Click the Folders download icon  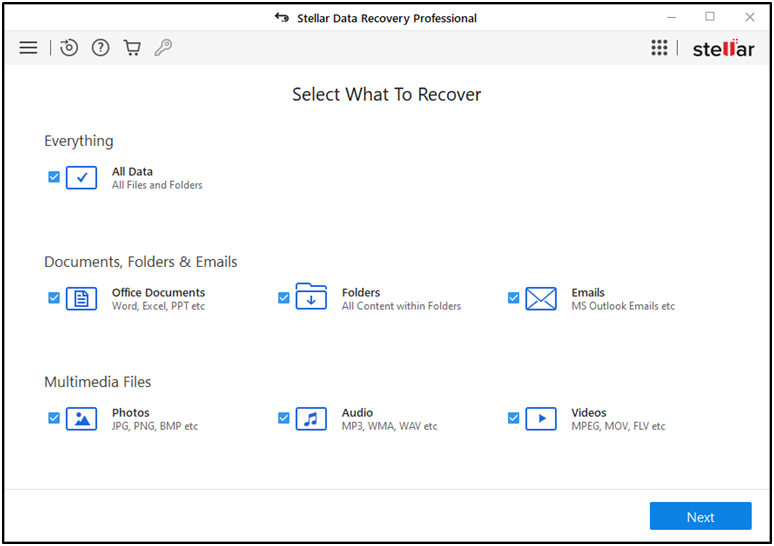[x=311, y=297]
